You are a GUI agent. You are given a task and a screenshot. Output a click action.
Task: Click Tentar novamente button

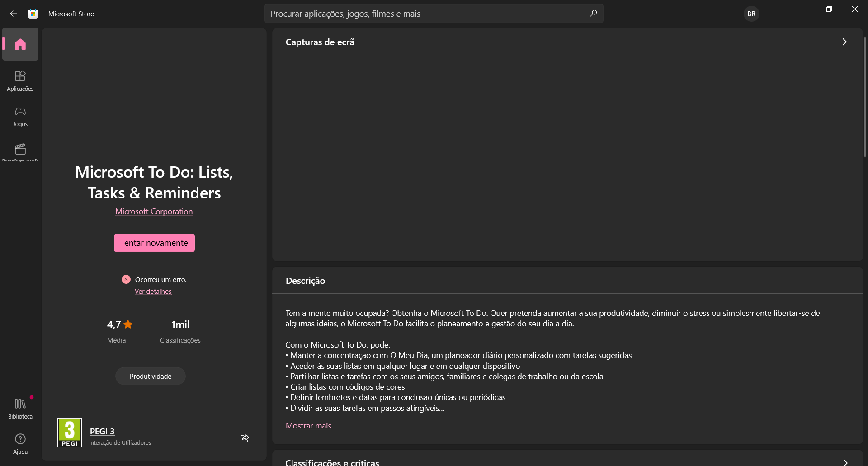tap(154, 243)
